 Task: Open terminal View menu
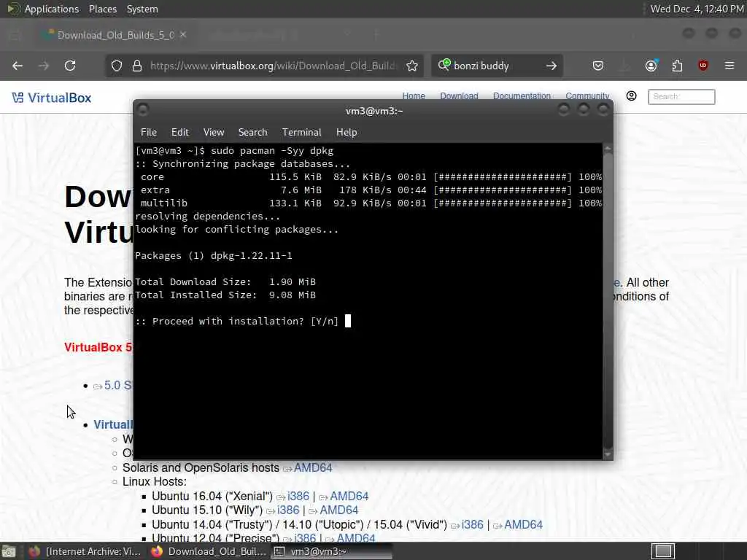214,133
